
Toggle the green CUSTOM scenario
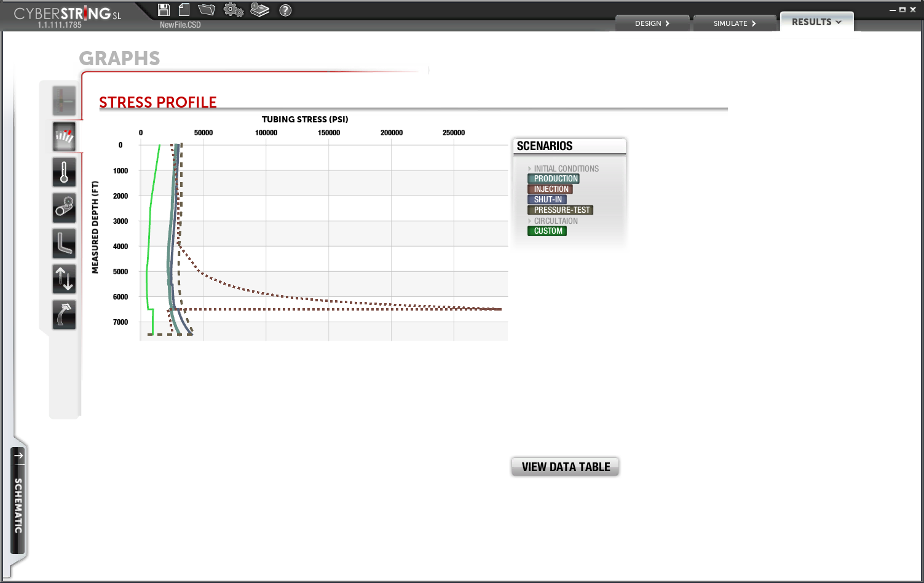547,231
